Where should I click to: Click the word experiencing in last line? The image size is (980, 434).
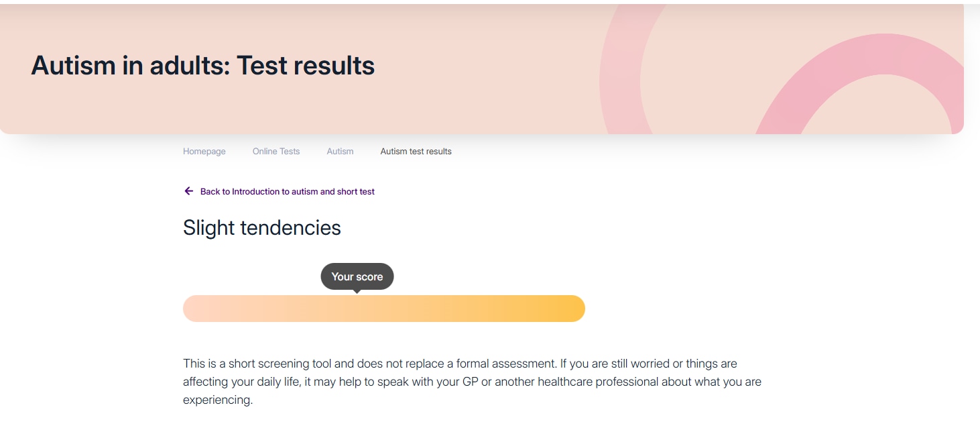coord(217,400)
